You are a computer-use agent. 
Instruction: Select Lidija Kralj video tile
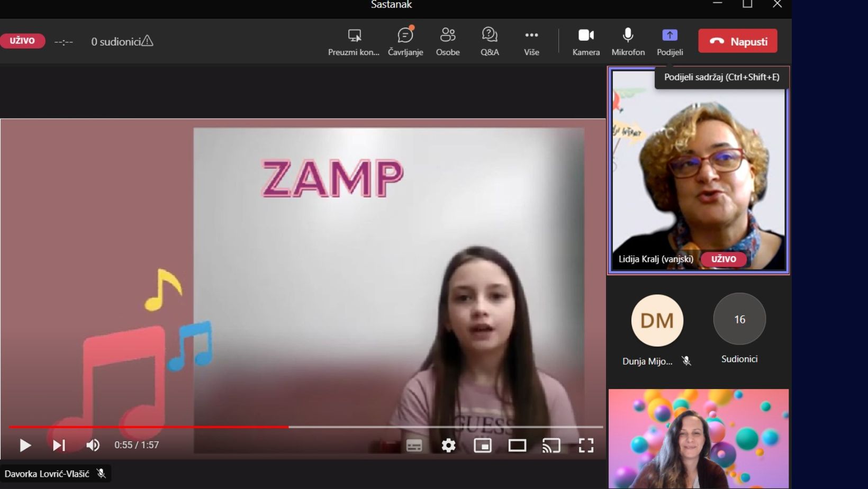[x=699, y=170]
